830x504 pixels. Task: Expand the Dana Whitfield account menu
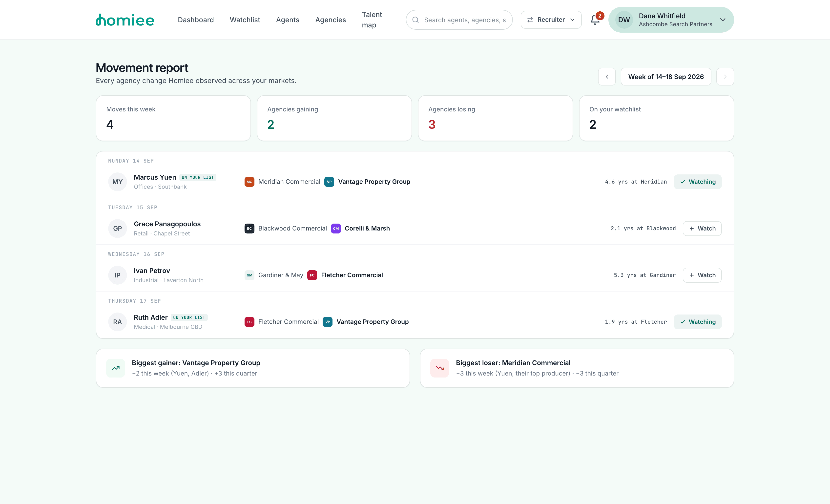tap(671, 20)
